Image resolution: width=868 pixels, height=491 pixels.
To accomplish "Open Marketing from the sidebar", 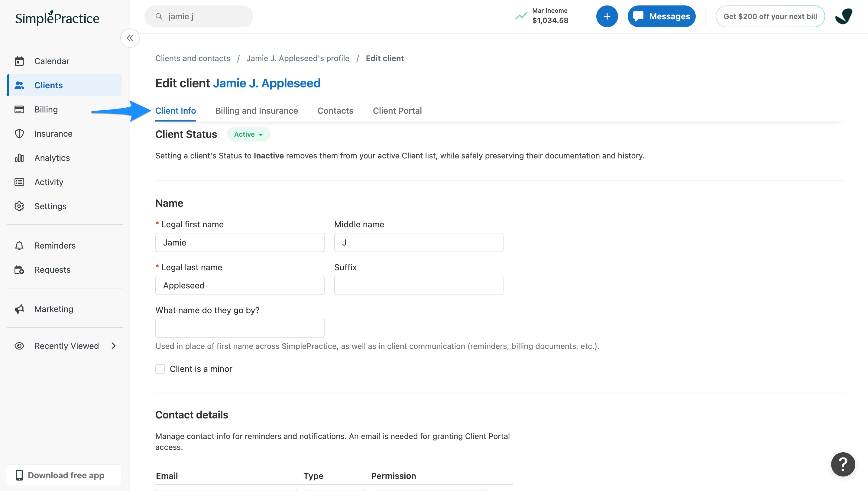I will [x=64, y=309].
